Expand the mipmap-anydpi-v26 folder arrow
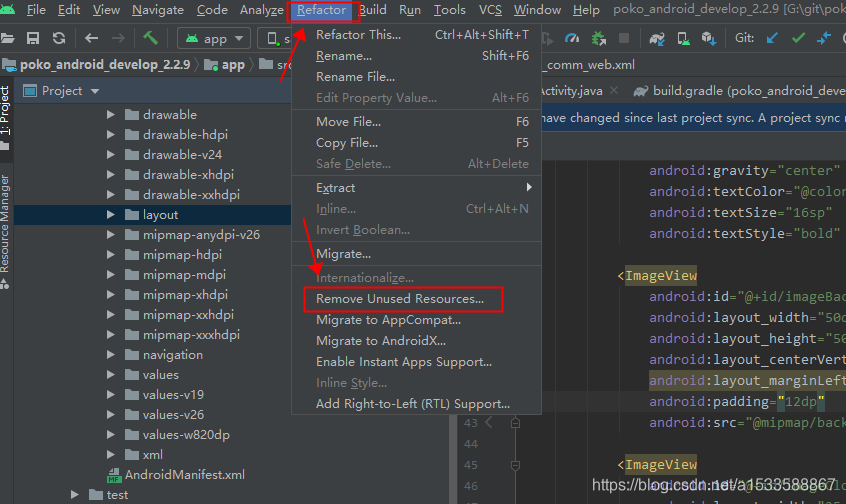The width and height of the screenshot is (846, 504). (x=111, y=234)
